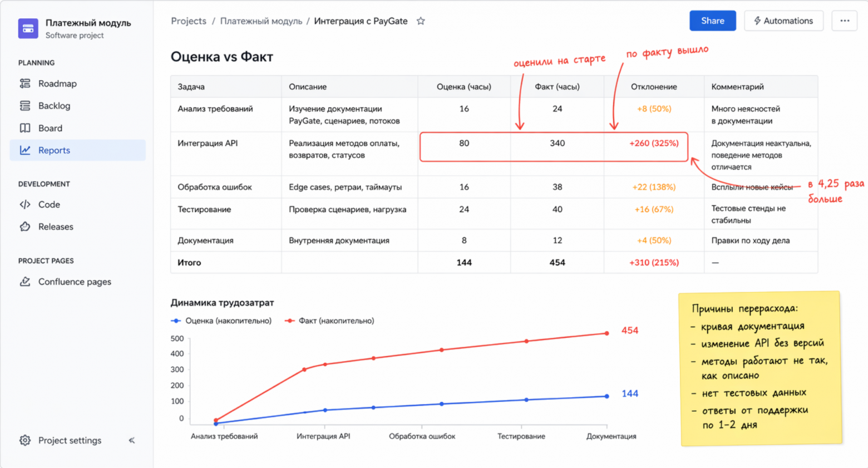Open the Automations panel

(x=783, y=21)
